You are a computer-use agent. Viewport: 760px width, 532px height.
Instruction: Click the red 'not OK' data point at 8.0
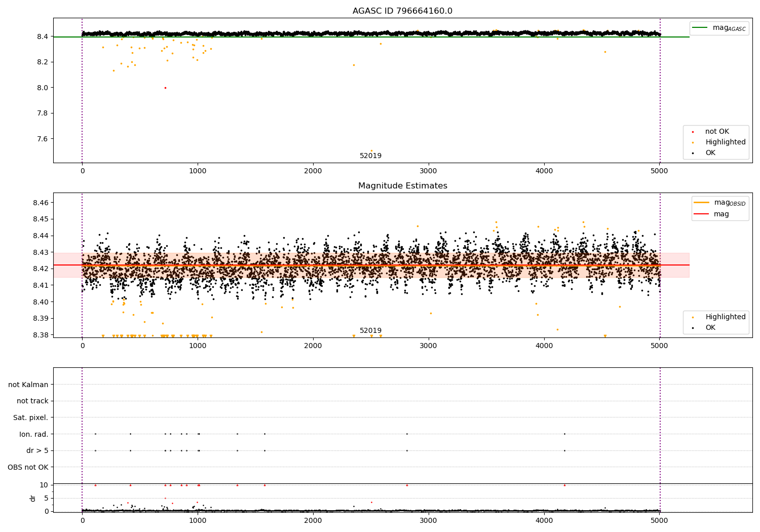click(165, 88)
